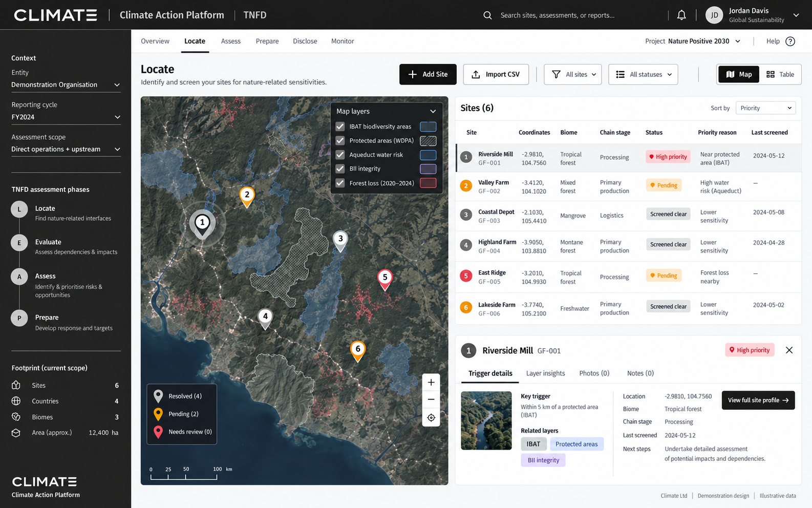Open the Assessment scope dropdown

point(66,150)
